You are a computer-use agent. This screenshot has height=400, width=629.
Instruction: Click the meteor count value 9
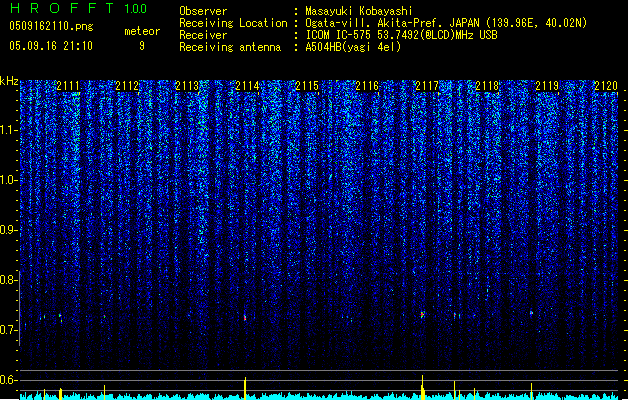(142, 46)
